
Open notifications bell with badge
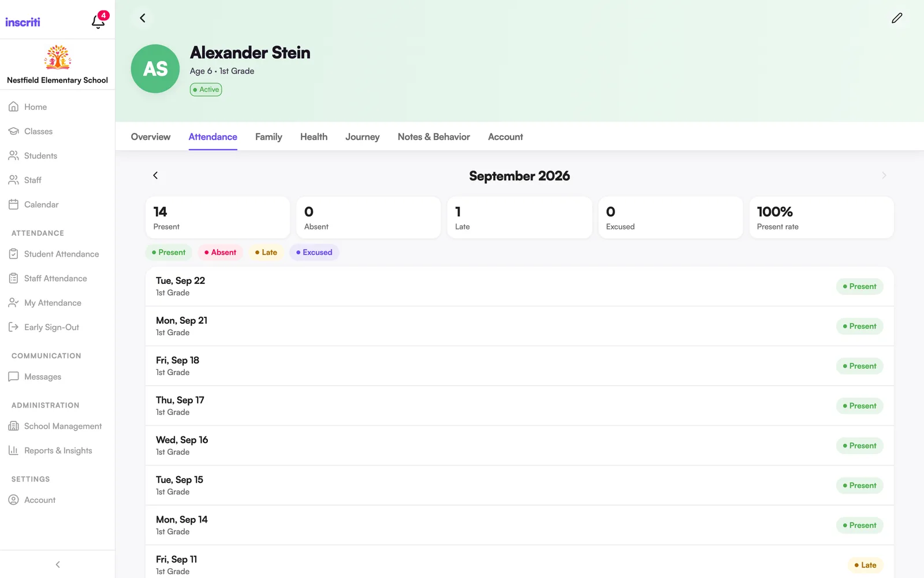point(99,21)
